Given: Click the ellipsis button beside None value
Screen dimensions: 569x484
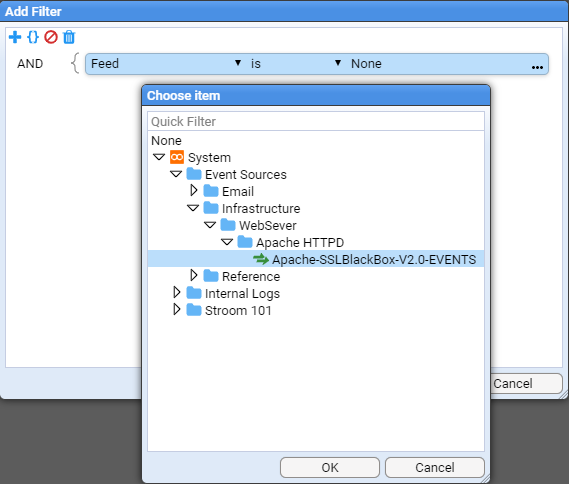Looking at the screenshot, I should (x=537, y=67).
